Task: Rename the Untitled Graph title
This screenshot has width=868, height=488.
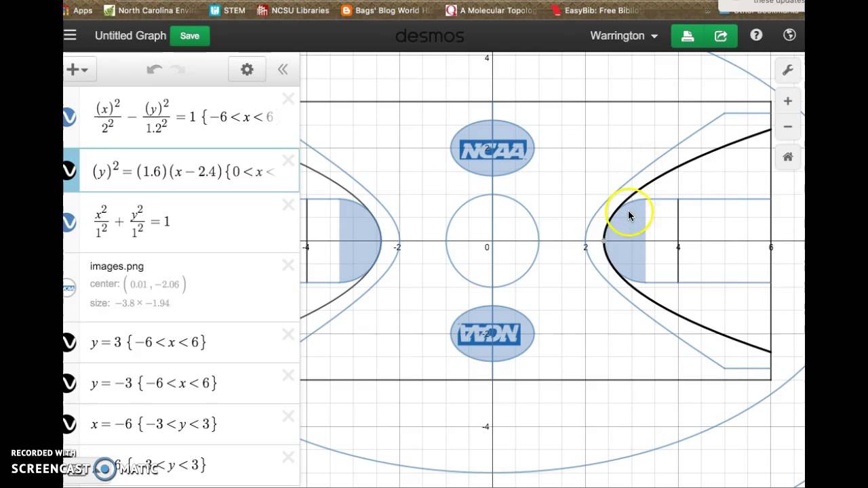Action: 130,36
